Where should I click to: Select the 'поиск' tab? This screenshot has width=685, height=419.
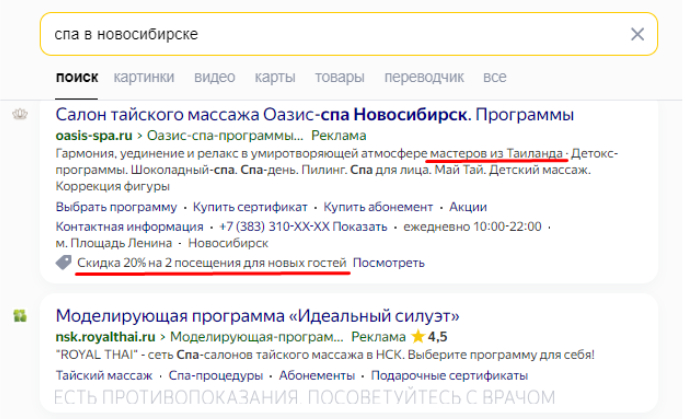pos(77,77)
